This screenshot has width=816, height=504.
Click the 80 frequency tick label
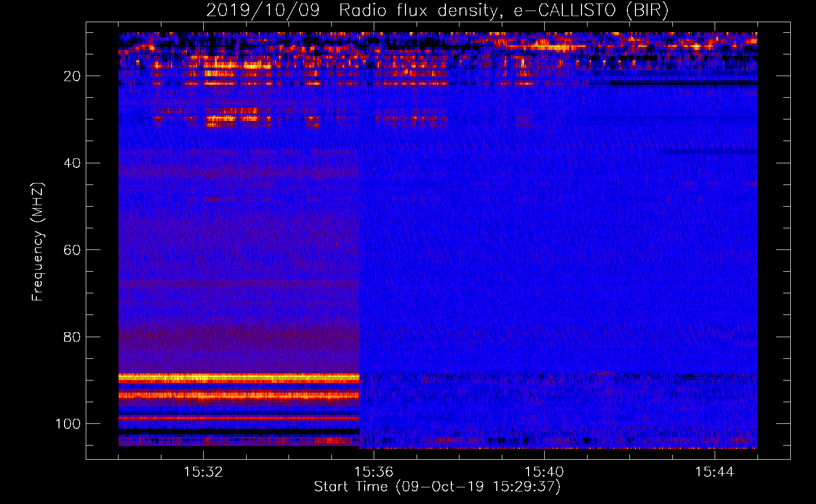(x=72, y=337)
